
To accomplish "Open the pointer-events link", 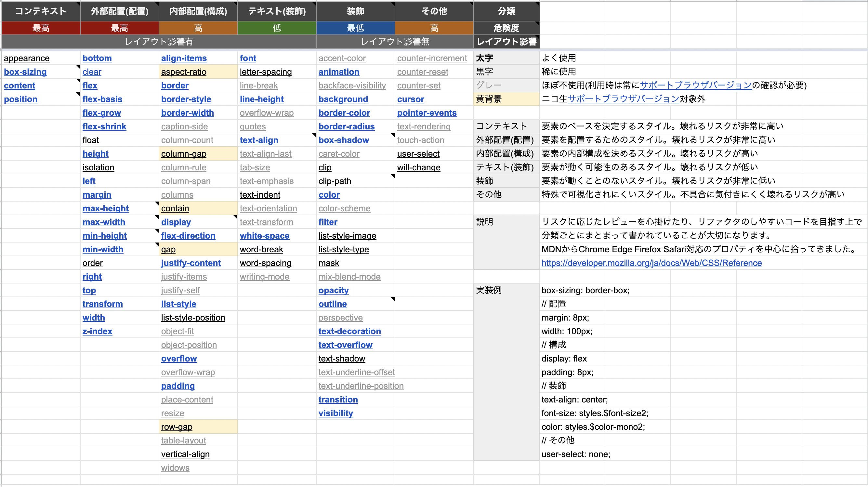I will [427, 113].
